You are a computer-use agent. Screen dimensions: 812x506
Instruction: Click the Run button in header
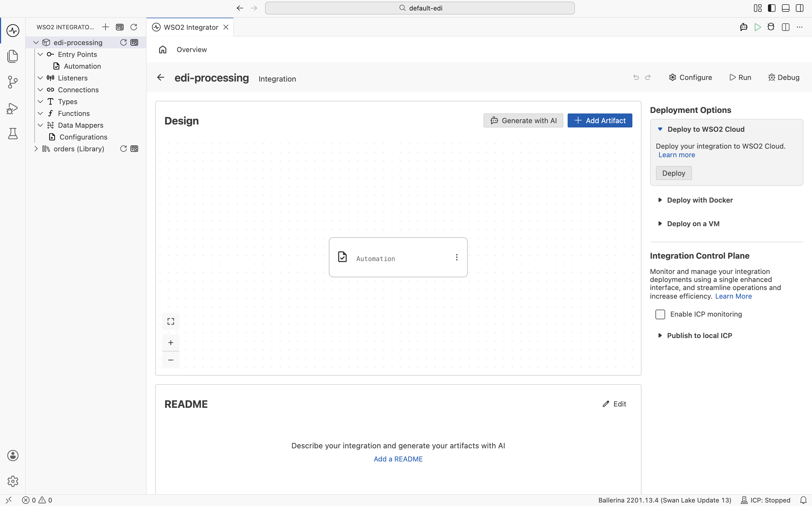[x=740, y=77]
